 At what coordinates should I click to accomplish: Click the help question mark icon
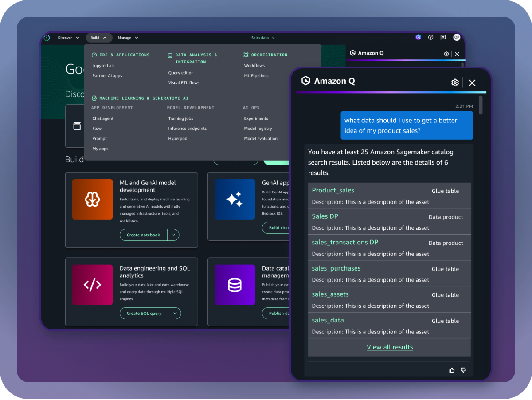pyautogui.click(x=430, y=37)
